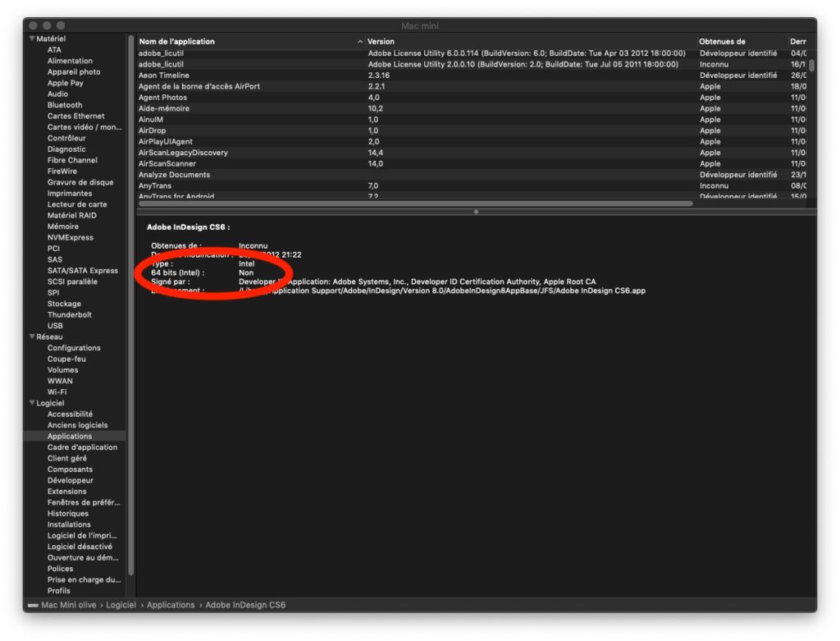The height and width of the screenshot is (641, 840).
Task: Open Mémoire in the sidebar
Action: click(x=62, y=227)
